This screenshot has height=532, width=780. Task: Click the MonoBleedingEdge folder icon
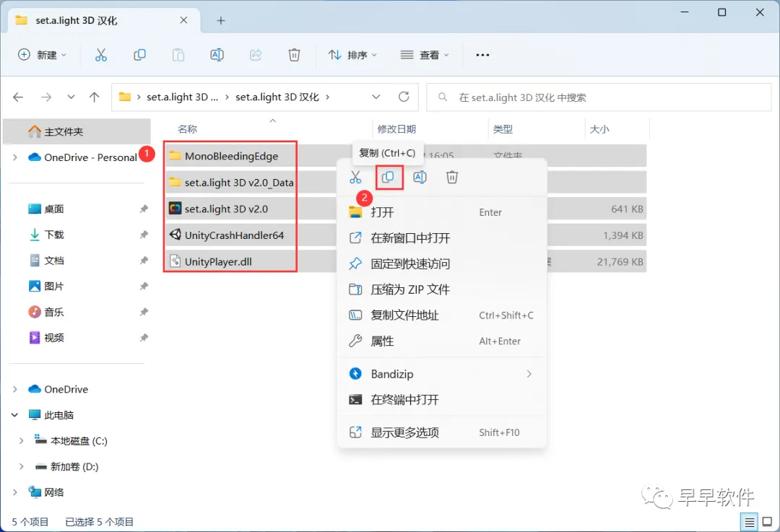point(175,156)
